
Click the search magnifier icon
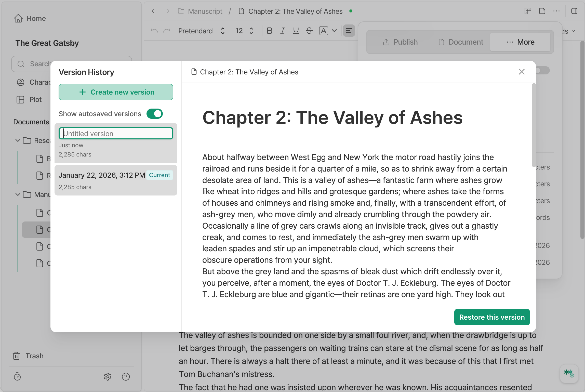(21, 64)
